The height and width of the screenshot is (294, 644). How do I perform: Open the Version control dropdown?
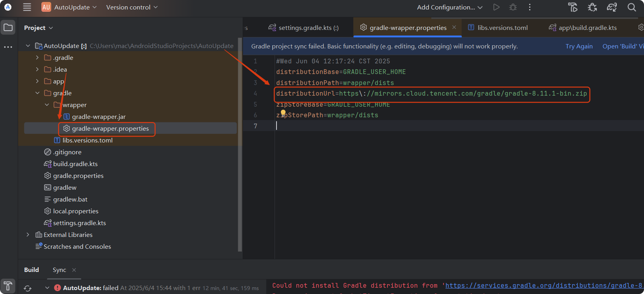(x=132, y=7)
